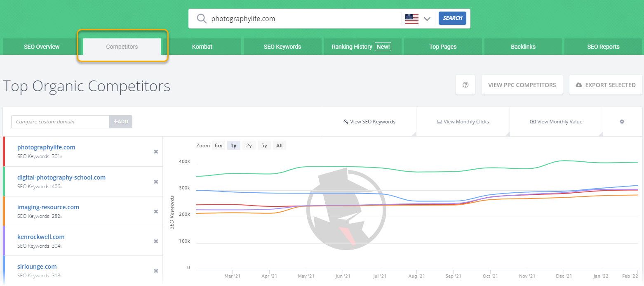Remove slrlounge.com with its X icon
This screenshot has height=286, width=644.
coord(156,271)
